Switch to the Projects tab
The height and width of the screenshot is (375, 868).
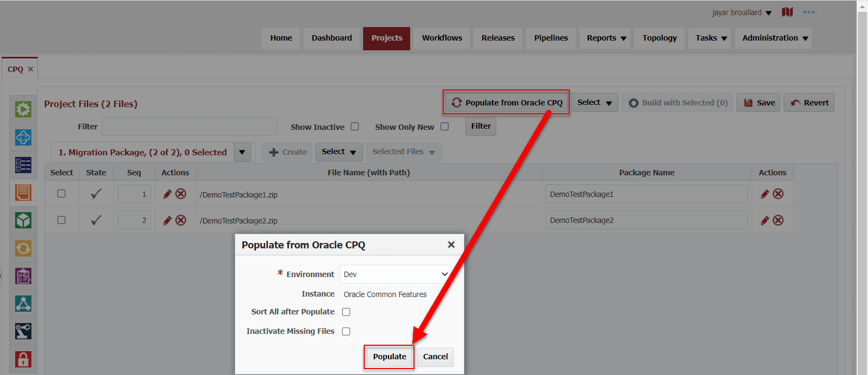click(387, 38)
